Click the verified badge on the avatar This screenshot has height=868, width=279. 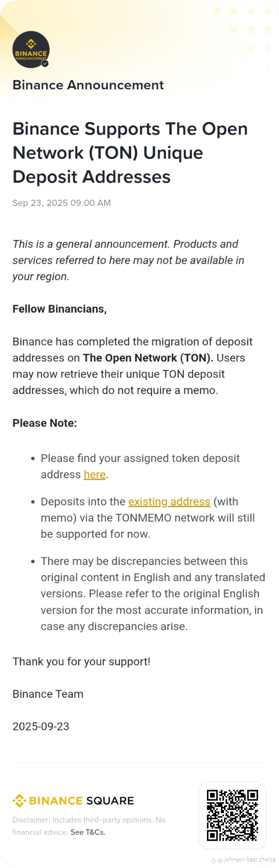(x=45, y=63)
